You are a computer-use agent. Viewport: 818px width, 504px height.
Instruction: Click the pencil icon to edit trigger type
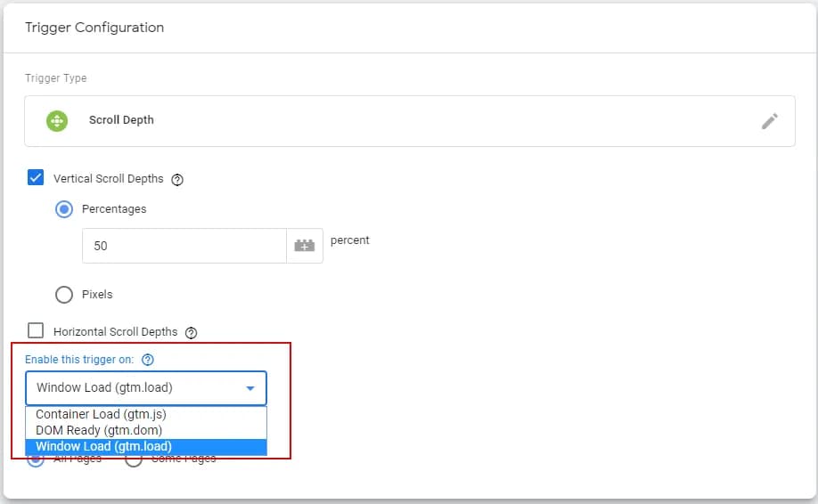(x=769, y=121)
